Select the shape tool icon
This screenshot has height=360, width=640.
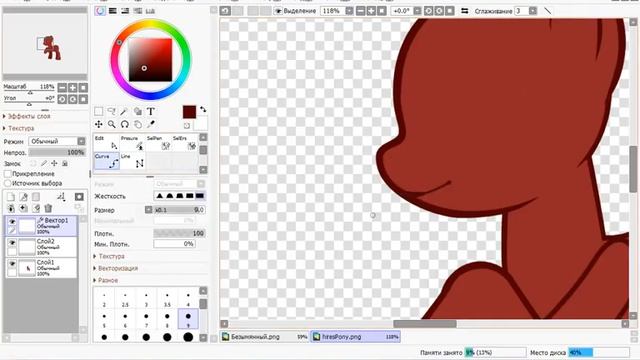click(138, 111)
